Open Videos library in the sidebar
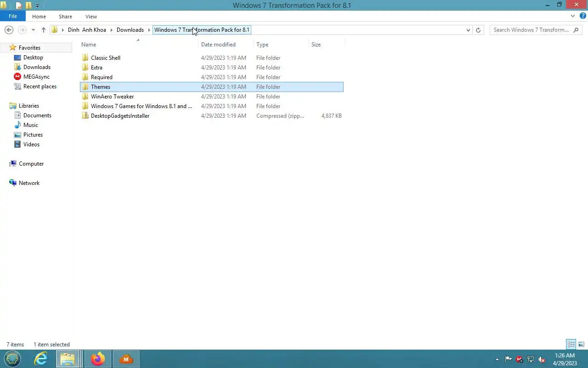The width and height of the screenshot is (588, 368). coord(31,144)
